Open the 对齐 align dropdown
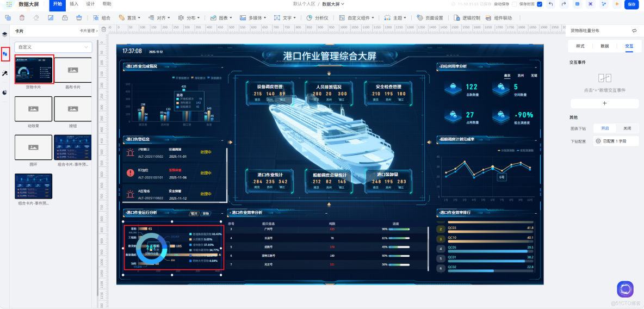Image resolution: width=644 pixels, height=309 pixels. (160, 17)
